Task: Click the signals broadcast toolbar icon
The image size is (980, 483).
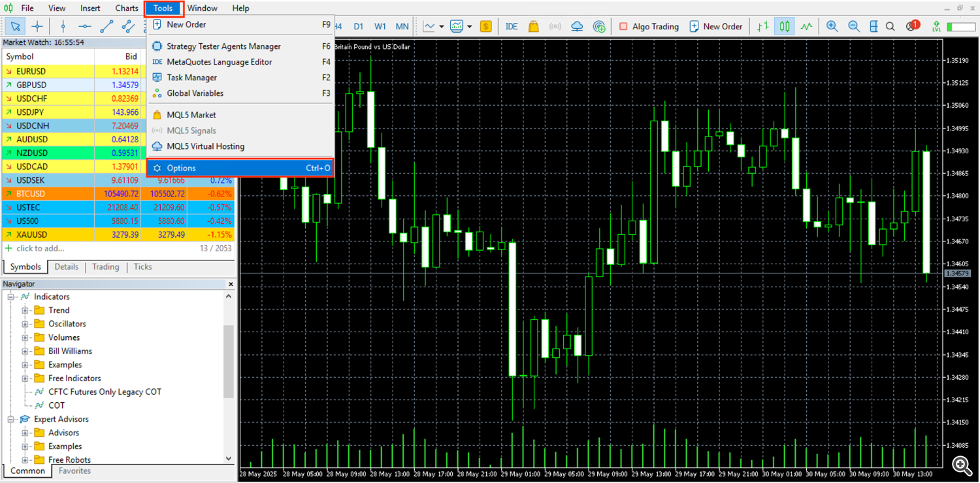Action: click(555, 27)
